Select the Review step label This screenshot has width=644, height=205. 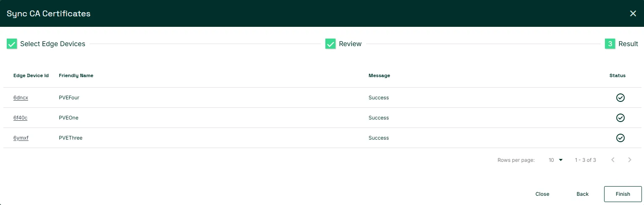click(350, 44)
